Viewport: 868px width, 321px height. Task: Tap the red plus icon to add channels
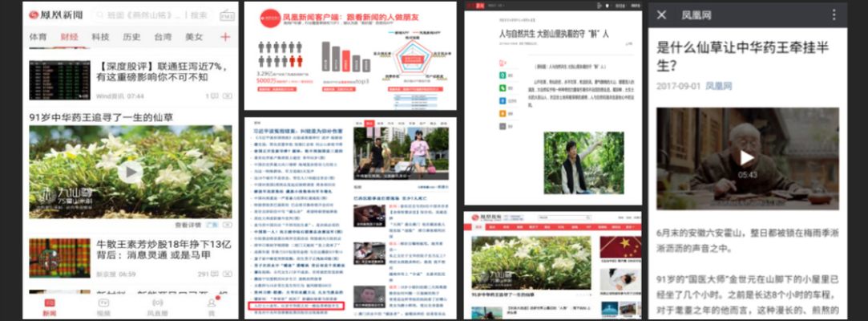[225, 37]
